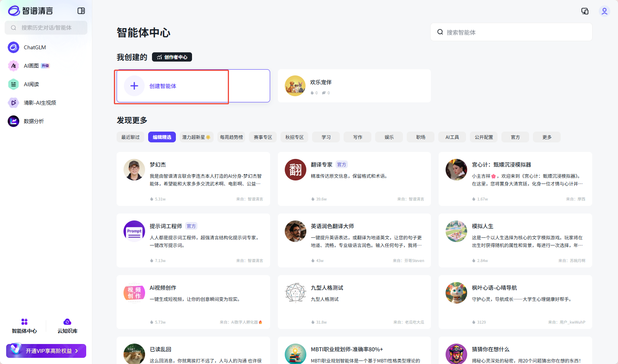Viewport: 618px width, 364px height.
Task: Switch to the 每周趋势榜 tab
Action: point(231,137)
